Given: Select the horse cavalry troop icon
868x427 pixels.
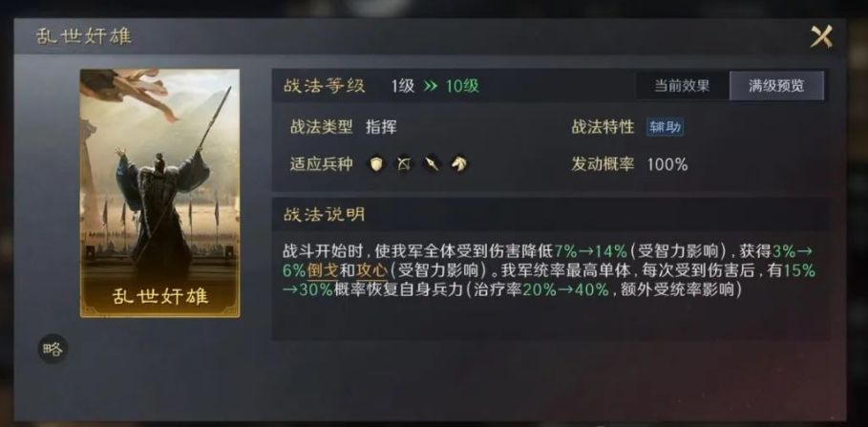Looking at the screenshot, I should (x=458, y=164).
